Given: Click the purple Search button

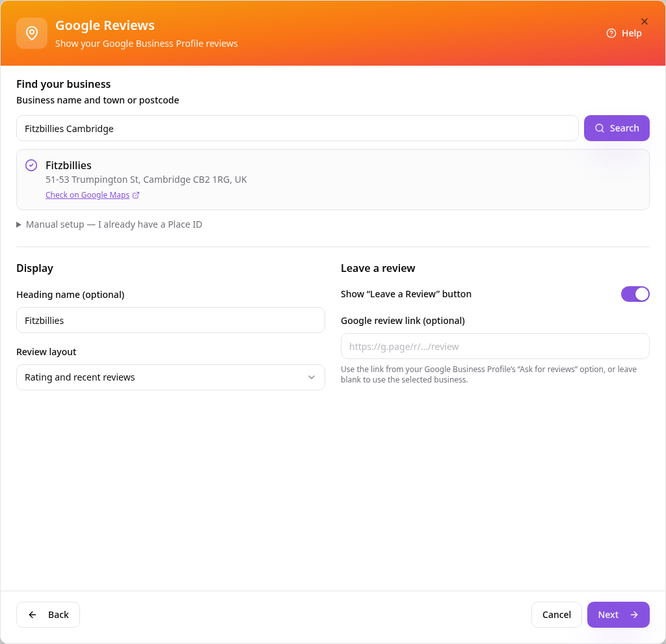Looking at the screenshot, I should coord(617,128).
